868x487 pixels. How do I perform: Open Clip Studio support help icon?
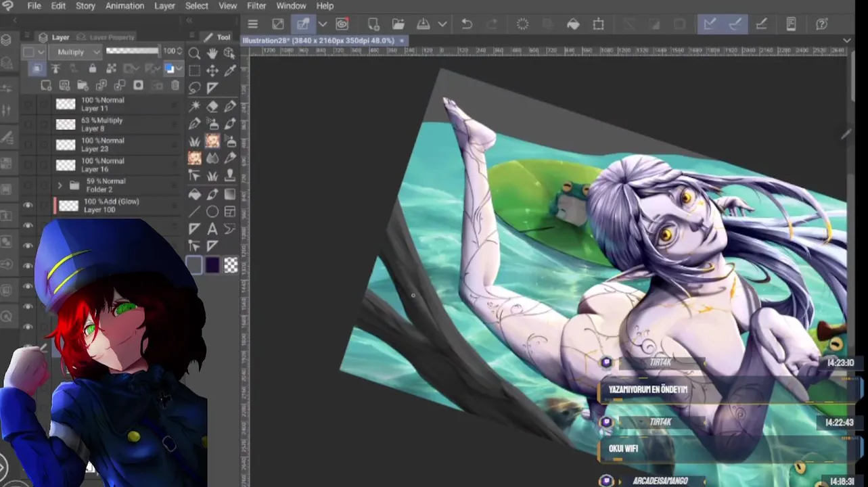pos(822,24)
